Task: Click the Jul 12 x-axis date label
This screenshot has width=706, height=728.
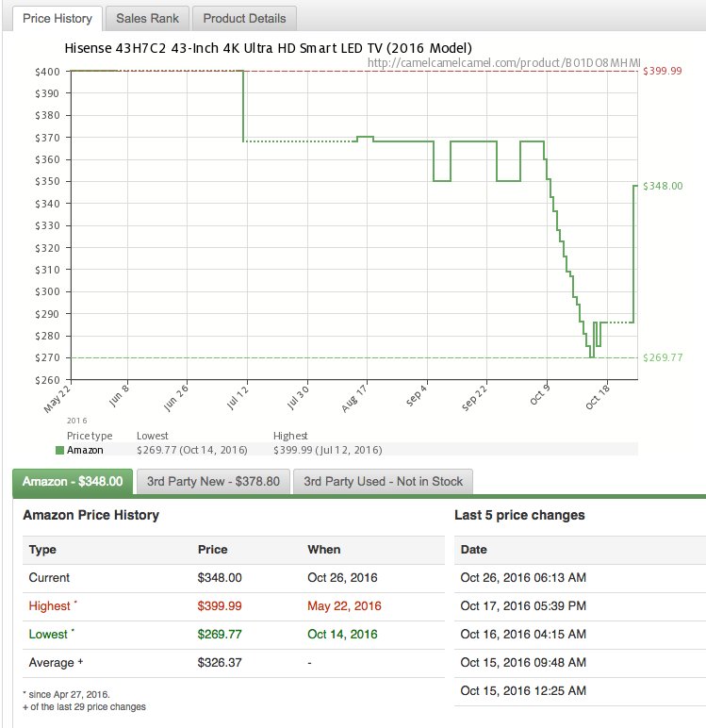Action: (x=238, y=398)
